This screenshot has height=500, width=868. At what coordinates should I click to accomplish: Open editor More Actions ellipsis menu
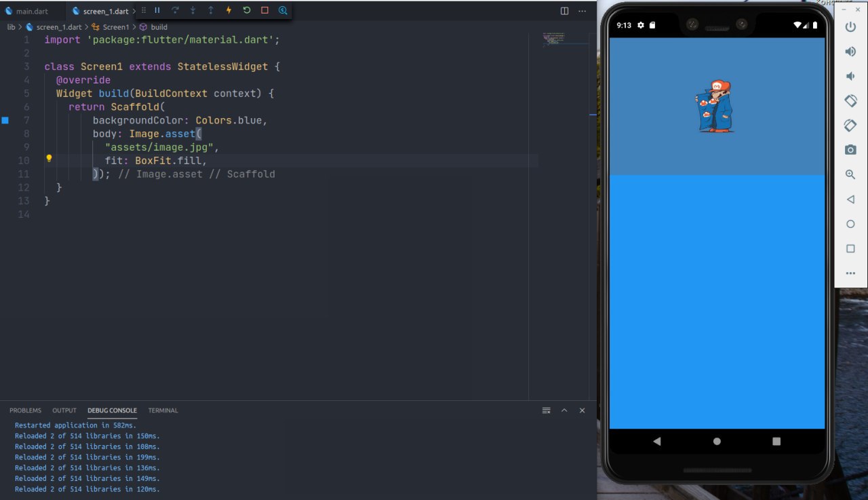(582, 11)
